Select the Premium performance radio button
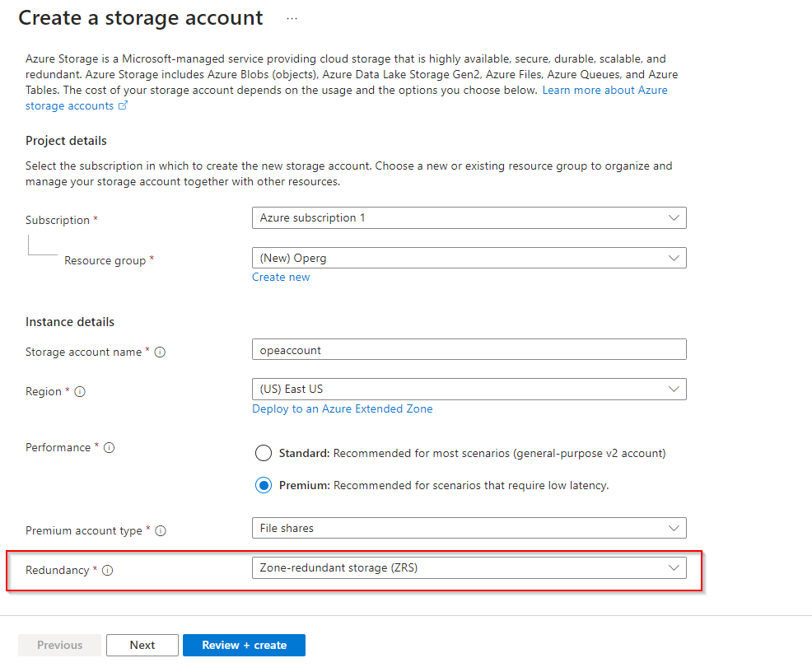Viewport: 812px width, 672px height. 264,485
